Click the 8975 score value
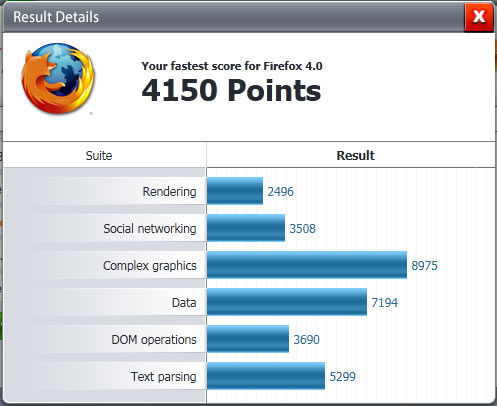Viewport: 497px width, 406px height. (424, 266)
